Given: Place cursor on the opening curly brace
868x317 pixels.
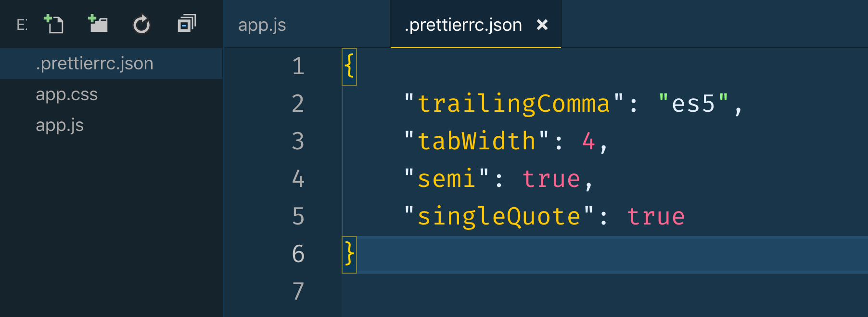Looking at the screenshot, I should [x=349, y=66].
